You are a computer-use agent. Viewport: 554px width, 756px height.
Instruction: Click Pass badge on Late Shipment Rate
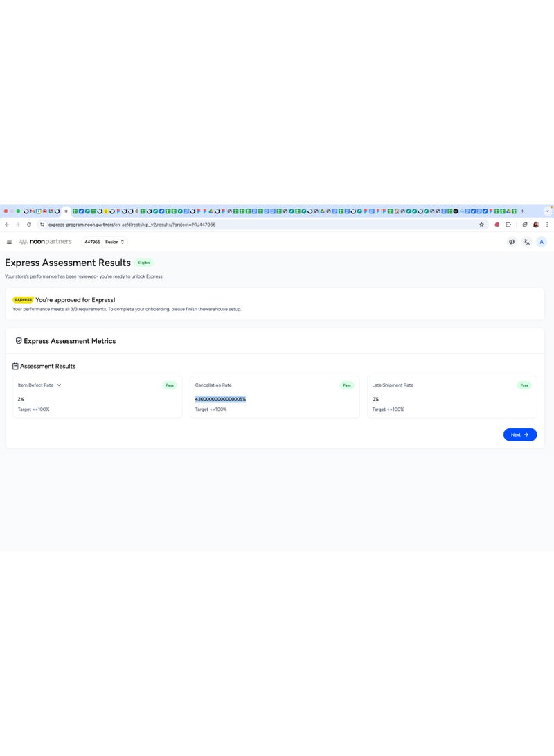(x=524, y=385)
